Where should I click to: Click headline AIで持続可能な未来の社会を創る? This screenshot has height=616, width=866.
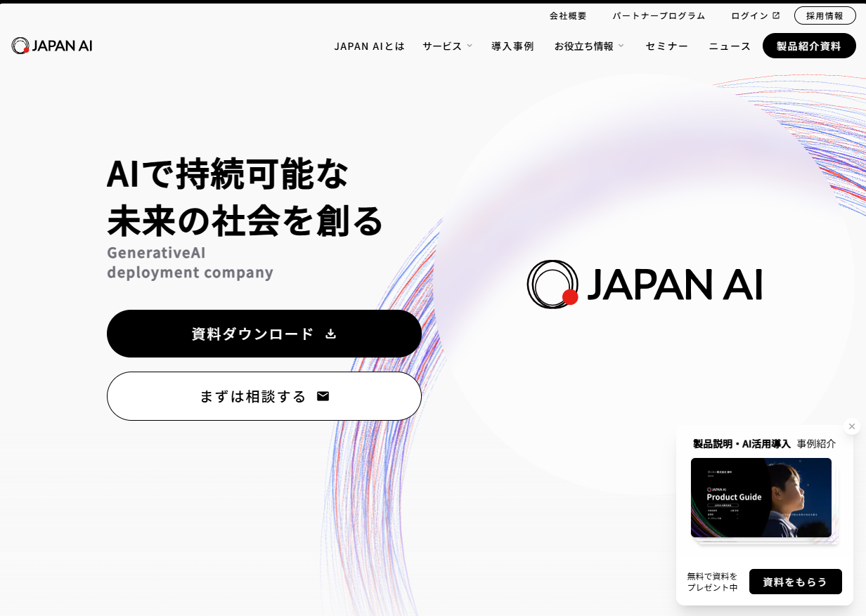245,197
